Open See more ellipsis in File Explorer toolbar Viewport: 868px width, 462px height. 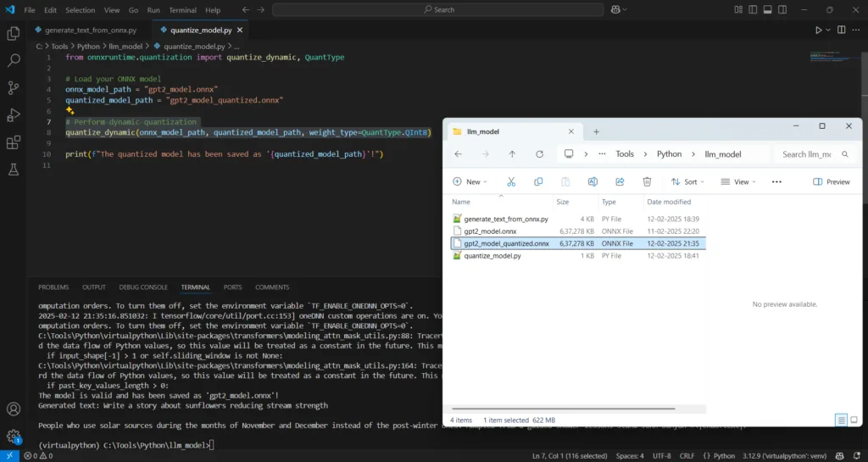[x=776, y=181]
